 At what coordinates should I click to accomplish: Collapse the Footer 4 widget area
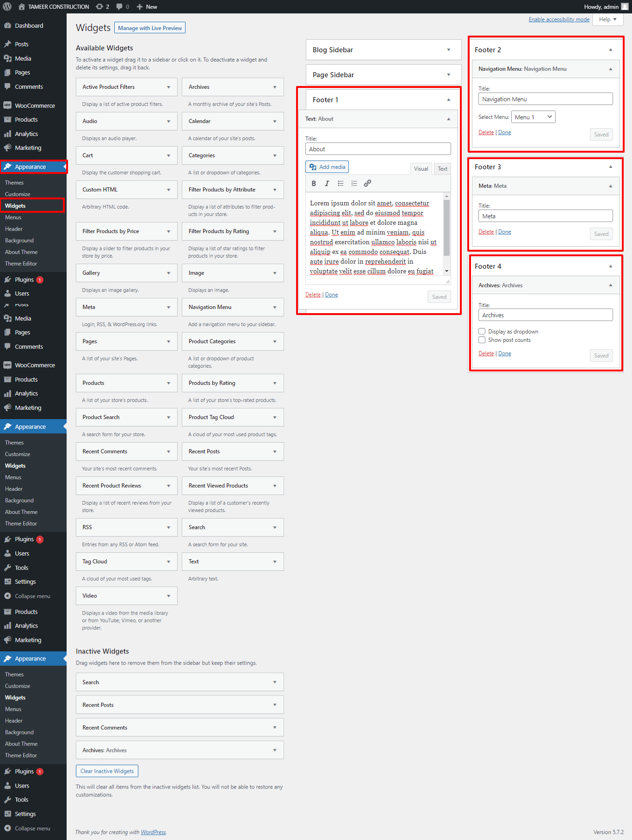(x=610, y=266)
